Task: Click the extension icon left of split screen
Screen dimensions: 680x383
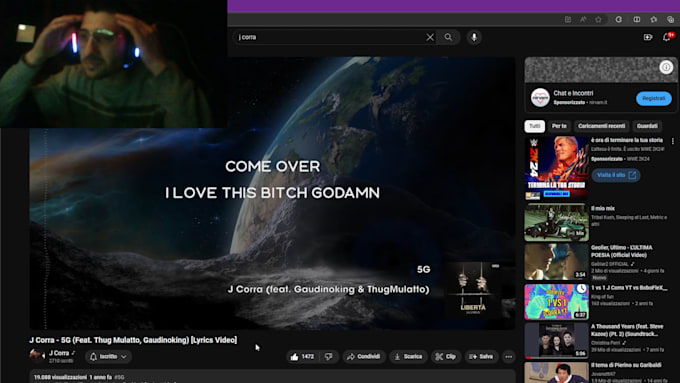Action: pyautogui.click(x=619, y=20)
